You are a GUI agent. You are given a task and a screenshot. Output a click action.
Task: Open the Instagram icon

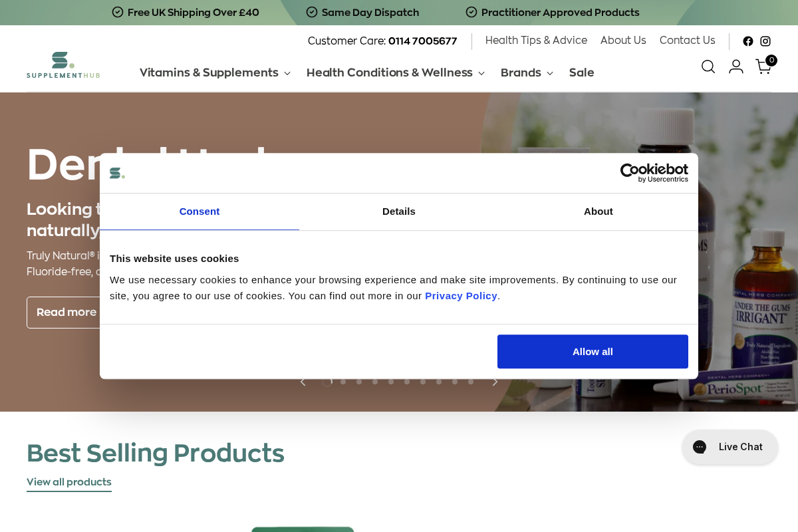point(765,41)
